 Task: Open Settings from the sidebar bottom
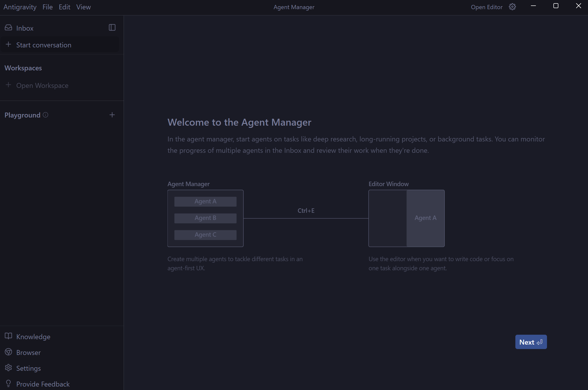tap(28, 368)
